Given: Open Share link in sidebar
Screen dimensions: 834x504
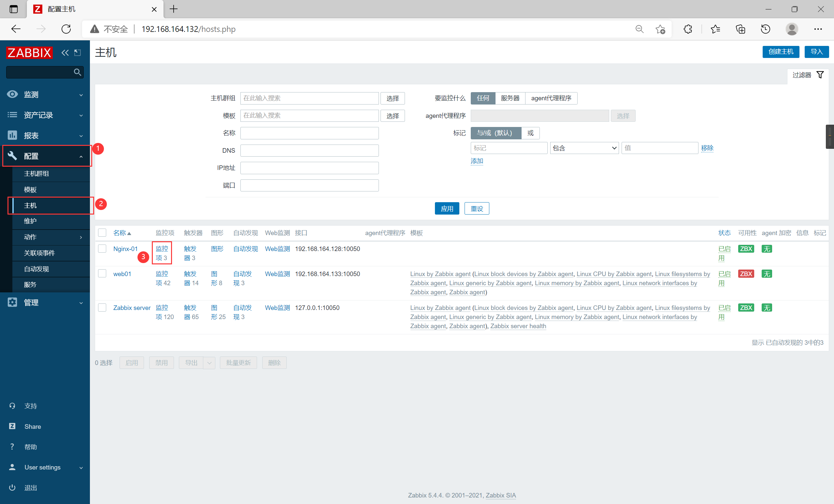Looking at the screenshot, I should coord(33,426).
